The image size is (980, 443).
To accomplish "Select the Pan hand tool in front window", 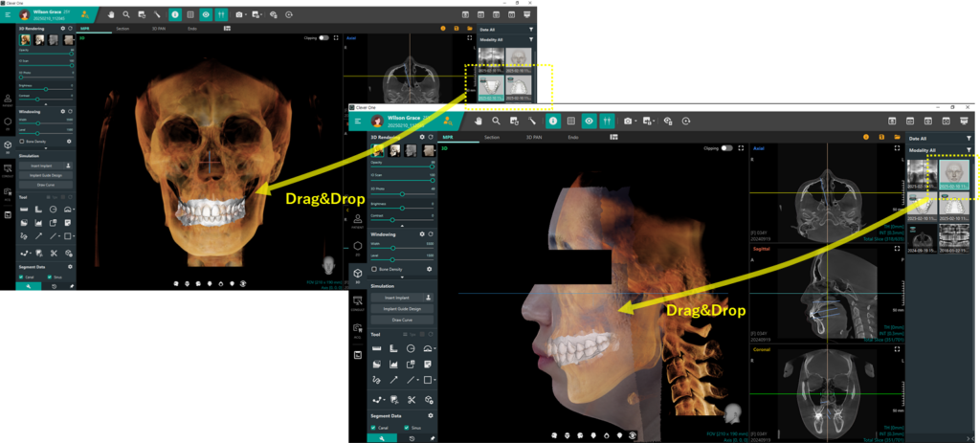I will tap(479, 122).
